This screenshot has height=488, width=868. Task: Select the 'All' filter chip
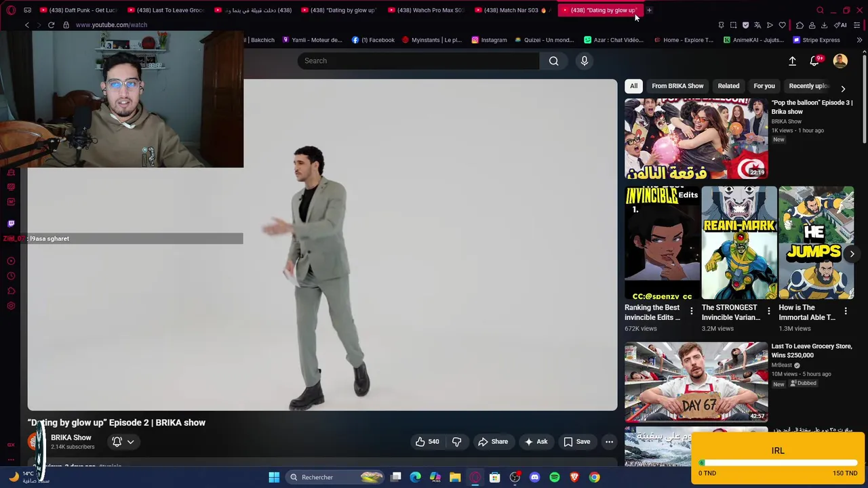pos(633,86)
